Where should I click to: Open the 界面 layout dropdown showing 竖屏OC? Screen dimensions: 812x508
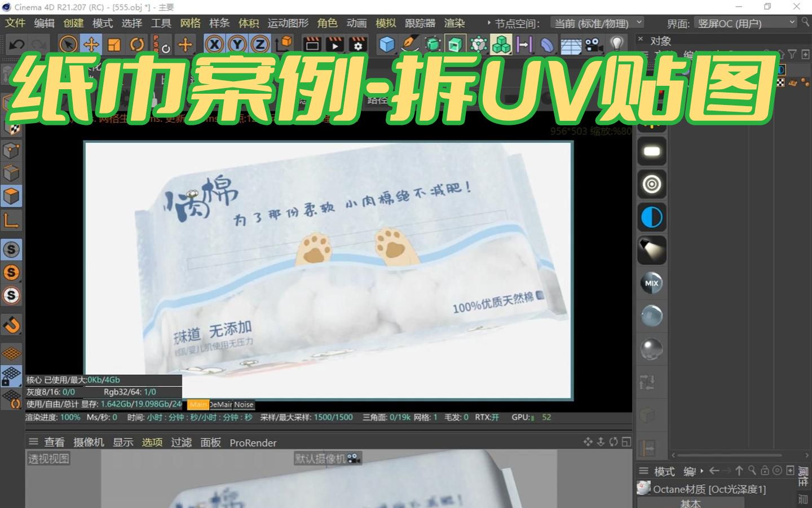(x=744, y=23)
